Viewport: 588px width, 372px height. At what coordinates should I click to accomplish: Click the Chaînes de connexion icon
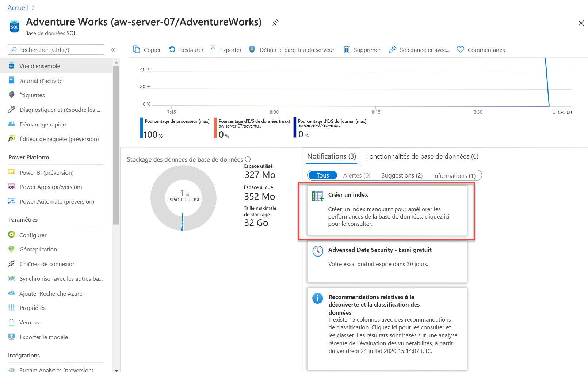click(12, 263)
